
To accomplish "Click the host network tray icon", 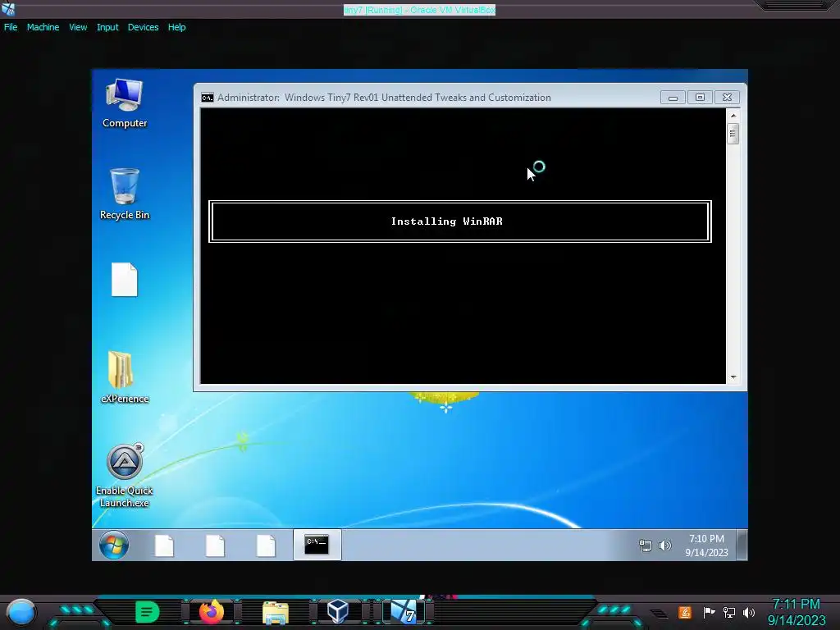I will [x=729, y=612].
